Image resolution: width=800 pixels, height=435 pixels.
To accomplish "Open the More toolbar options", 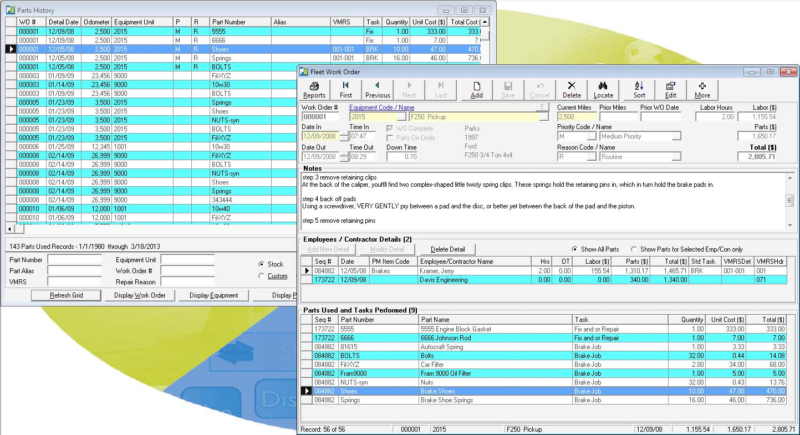I will point(704,89).
